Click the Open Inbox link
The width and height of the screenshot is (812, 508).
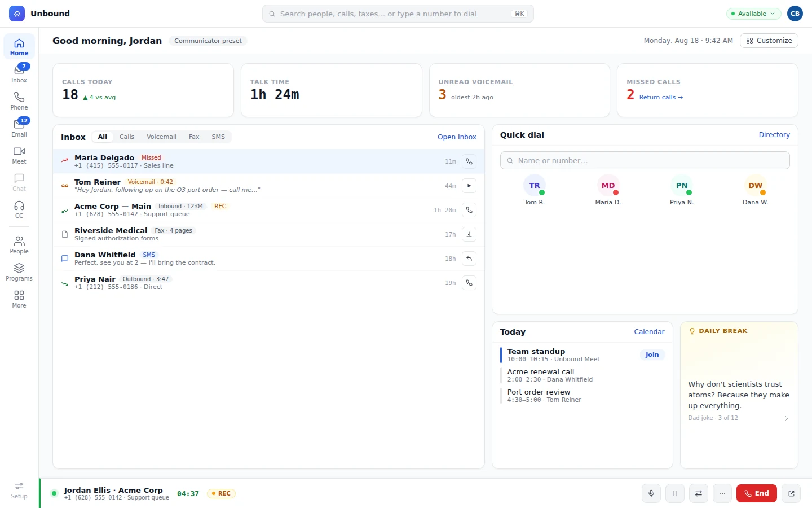pos(457,137)
